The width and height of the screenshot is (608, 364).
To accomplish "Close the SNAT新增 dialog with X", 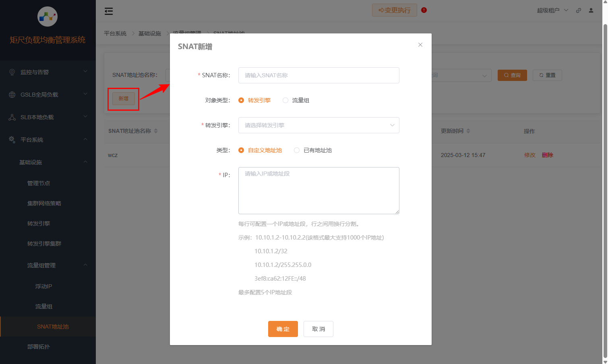I will coord(420,45).
